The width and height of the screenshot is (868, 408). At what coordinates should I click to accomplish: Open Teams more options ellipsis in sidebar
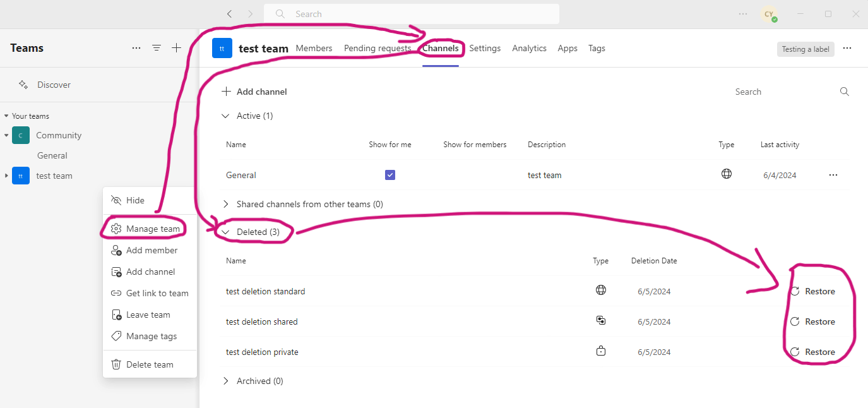pyautogui.click(x=136, y=48)
